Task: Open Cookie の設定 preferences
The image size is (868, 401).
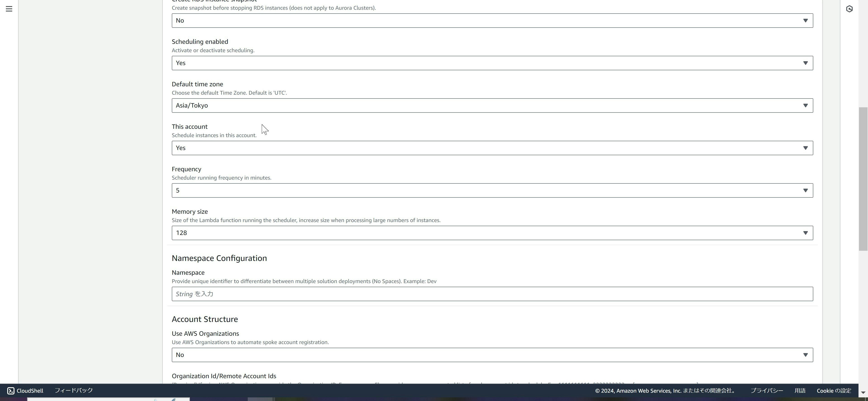Action: 834,391
